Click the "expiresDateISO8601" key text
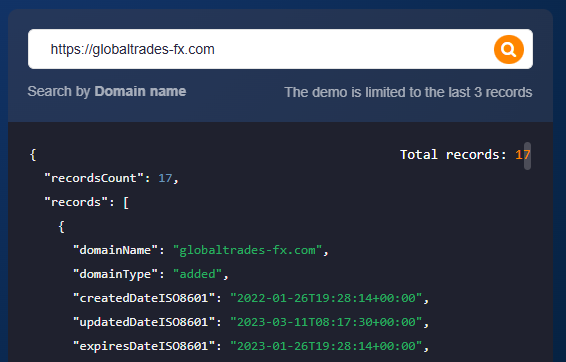This screenshot has height=362, width=566. tap(144, 346)
